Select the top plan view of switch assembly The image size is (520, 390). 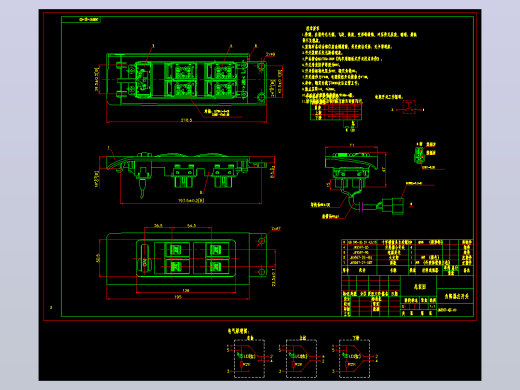tap(187, 79)
